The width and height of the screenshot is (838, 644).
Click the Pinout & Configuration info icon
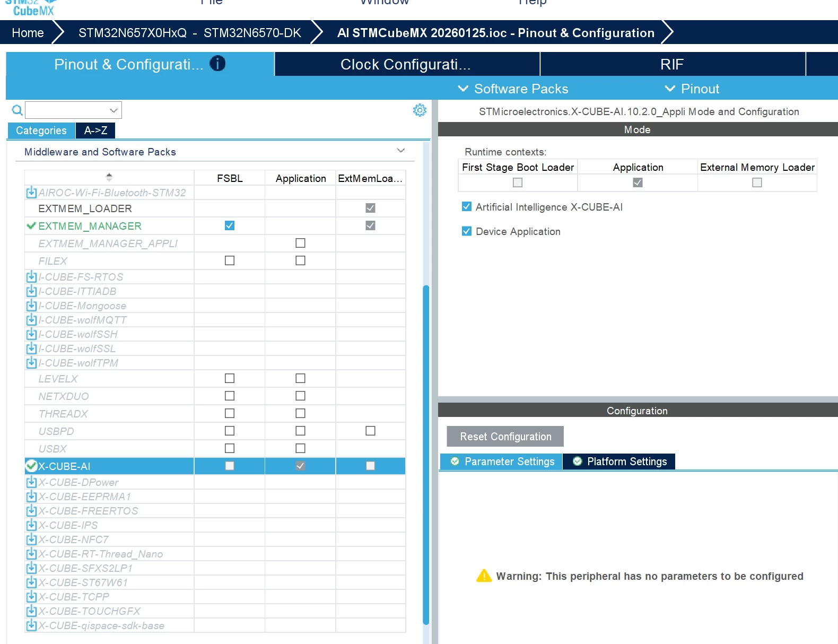[x=217, y=64]
